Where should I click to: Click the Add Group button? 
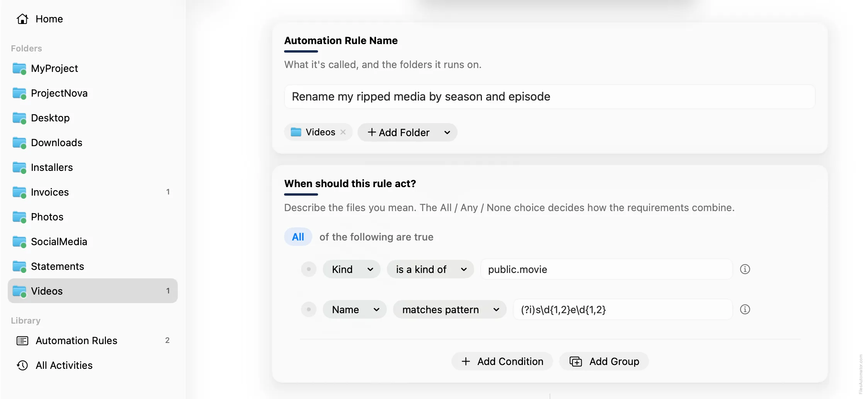pos(604,361)
